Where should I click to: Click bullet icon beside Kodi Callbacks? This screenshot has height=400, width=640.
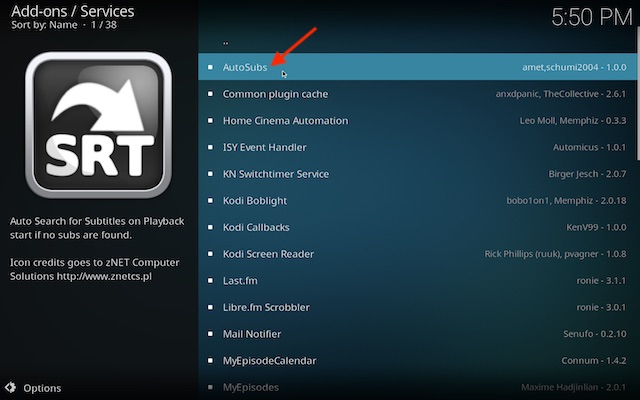[210, 227]
